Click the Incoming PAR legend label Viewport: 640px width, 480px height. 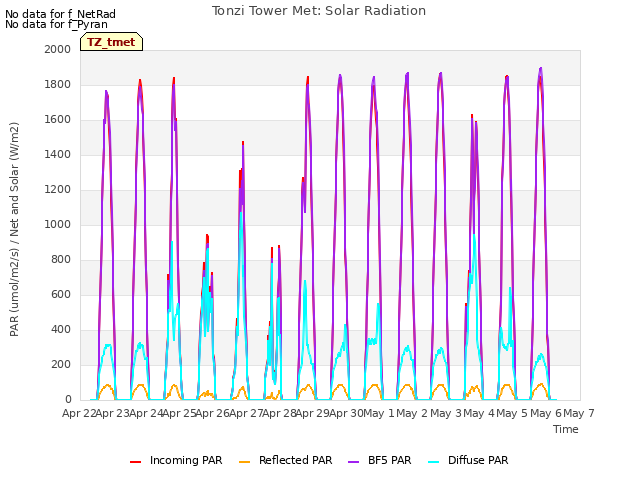click(x=186, y=460)
